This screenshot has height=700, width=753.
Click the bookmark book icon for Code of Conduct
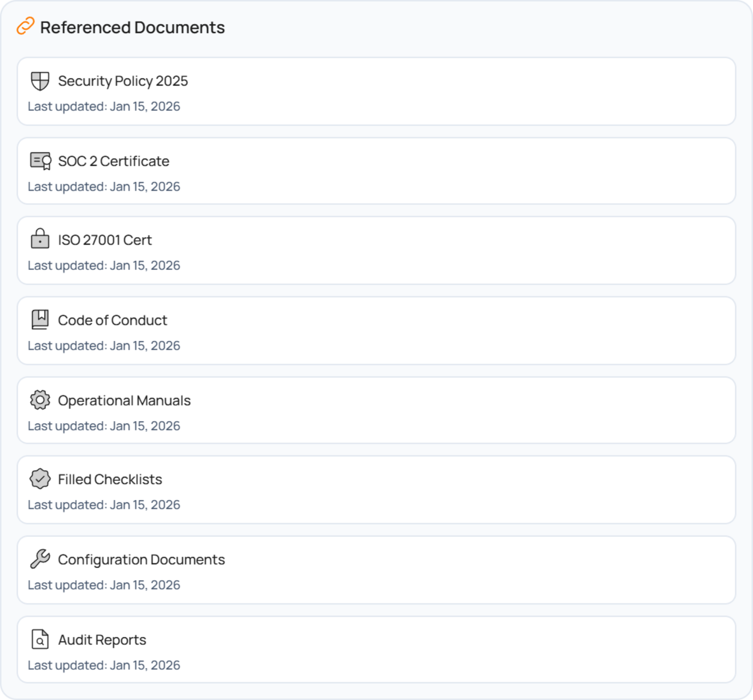40,320
